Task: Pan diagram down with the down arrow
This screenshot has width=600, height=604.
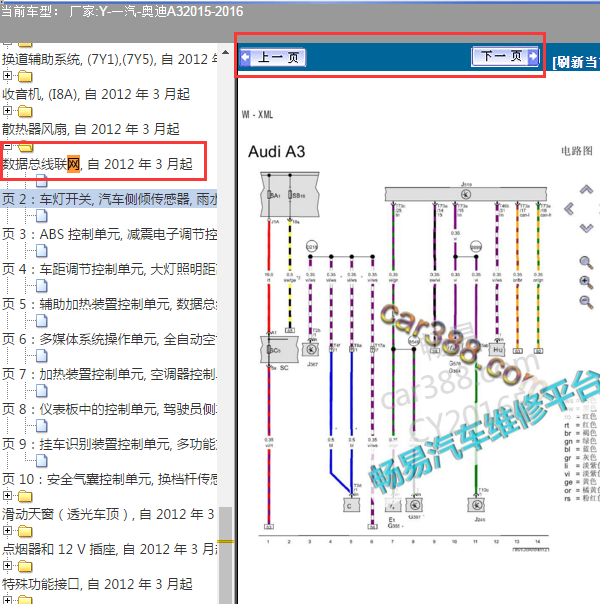Action: (586, 228)
